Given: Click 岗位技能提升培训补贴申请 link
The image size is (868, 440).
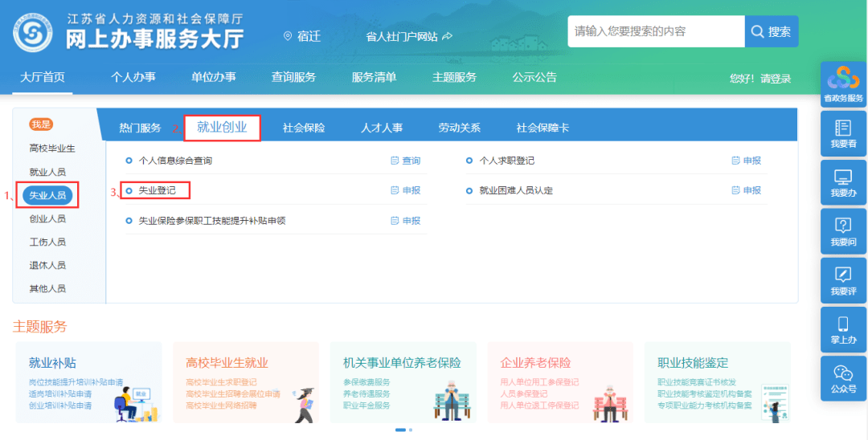Looking at the screenshot, I should [x=76, y=382].
